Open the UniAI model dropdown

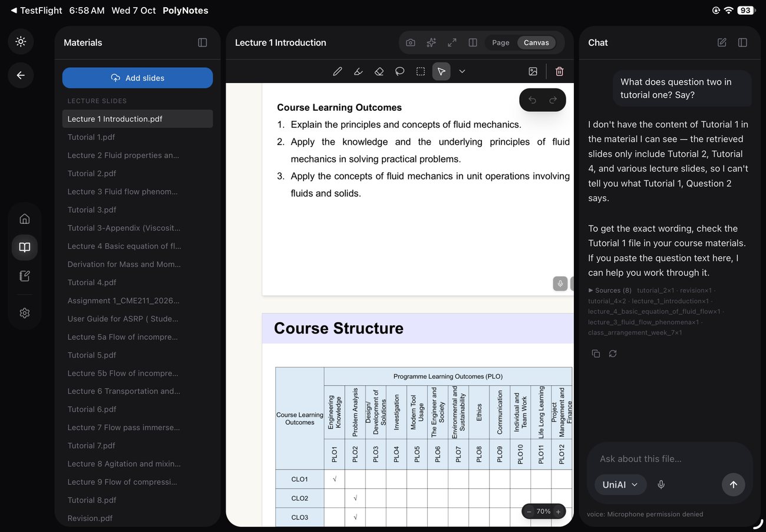click(620, 484)
